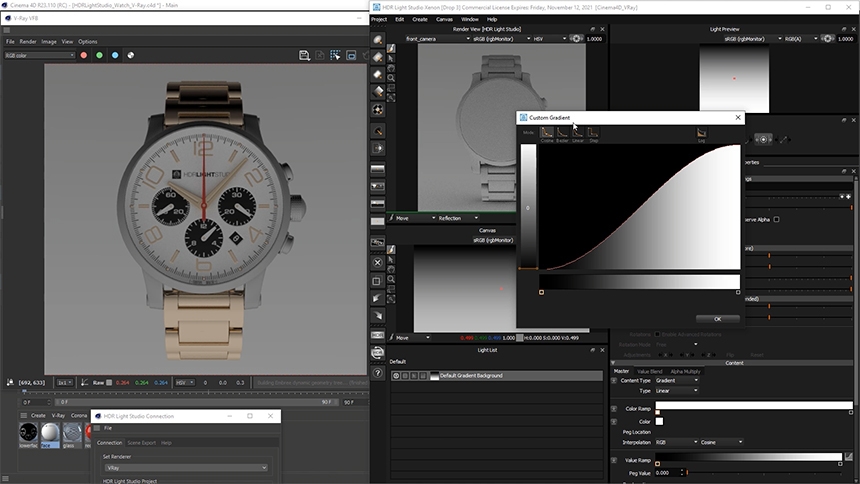Open Cosine interpolation dropdown
The height and width of the screenshot is (484, 860).
[721, 442]
